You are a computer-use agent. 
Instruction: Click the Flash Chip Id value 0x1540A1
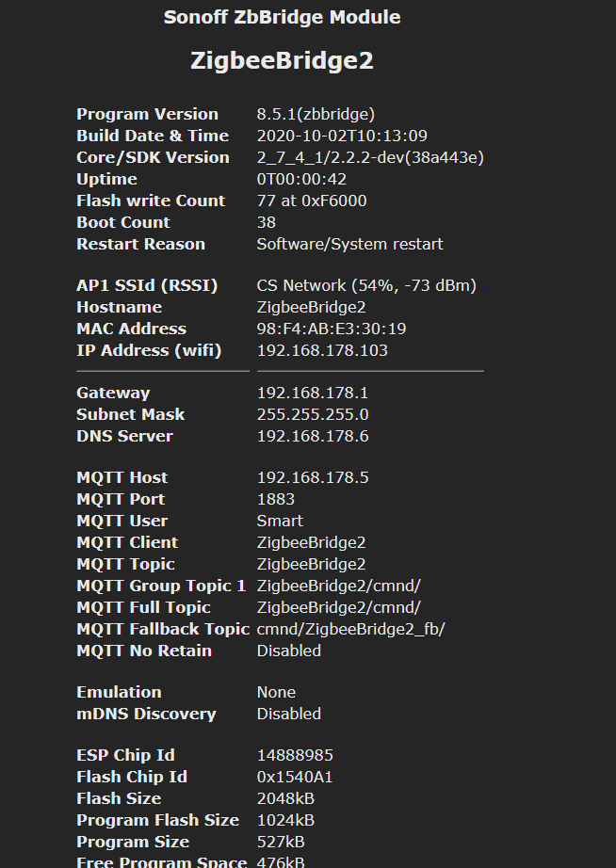coord(295,777)
